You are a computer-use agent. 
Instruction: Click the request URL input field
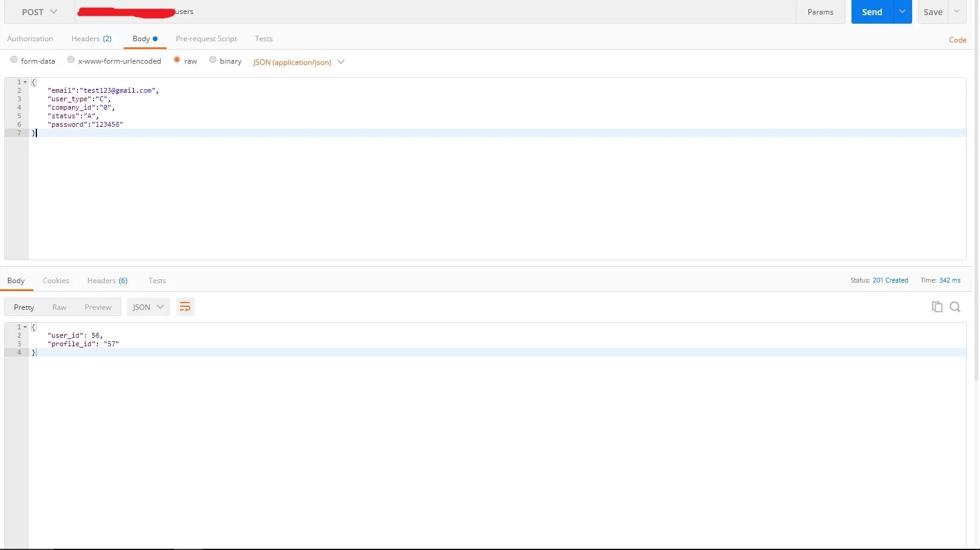point(435,12)
